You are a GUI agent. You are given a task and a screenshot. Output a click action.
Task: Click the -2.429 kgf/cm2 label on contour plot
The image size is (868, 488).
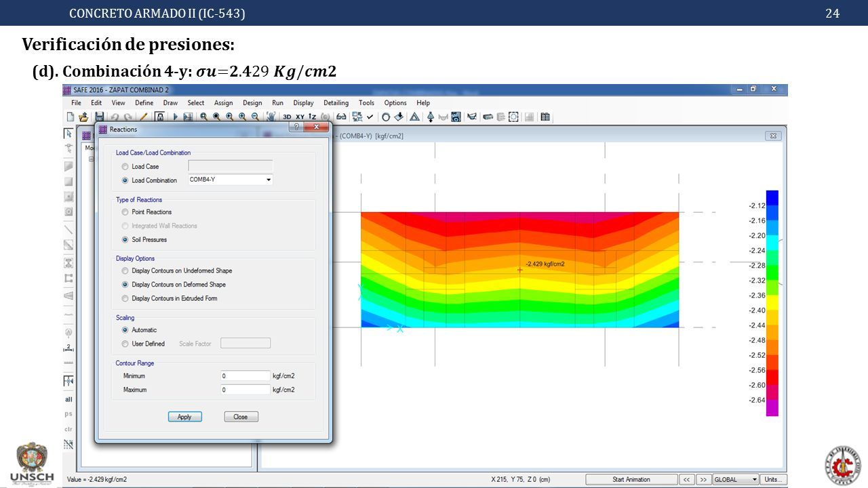click(545, 264)
